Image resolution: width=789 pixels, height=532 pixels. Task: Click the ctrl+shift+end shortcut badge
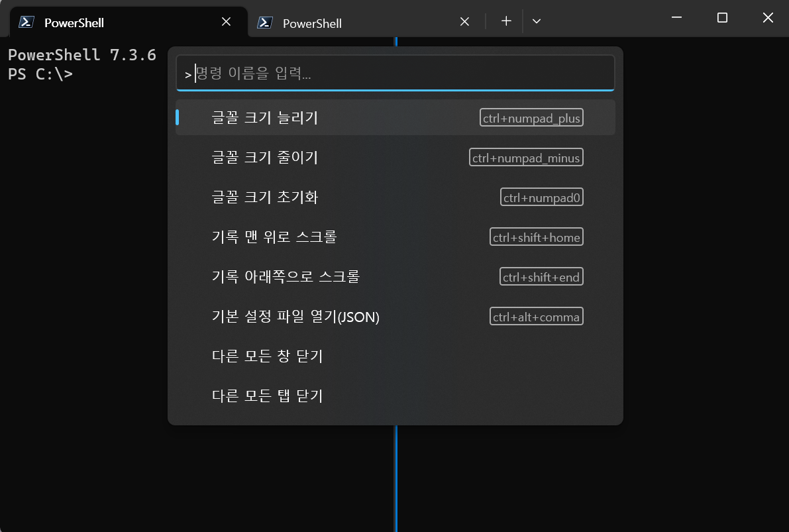541,277
